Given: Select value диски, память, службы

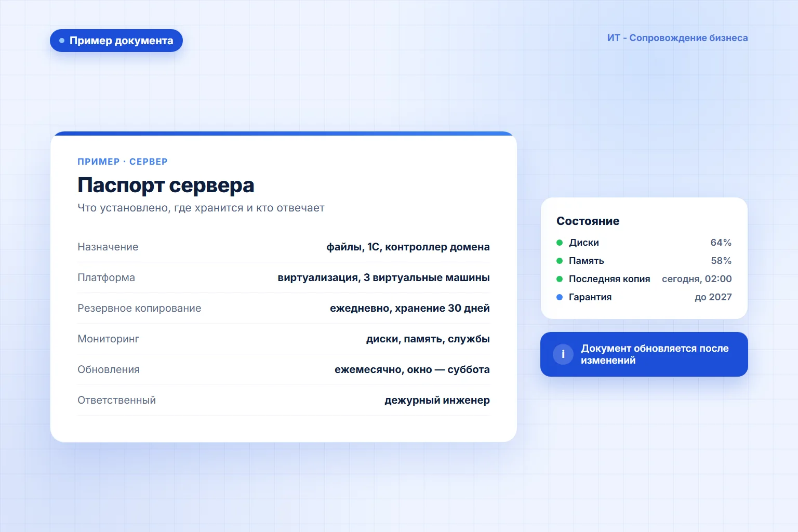Looking at the screenshot, I should click(428, 339).
